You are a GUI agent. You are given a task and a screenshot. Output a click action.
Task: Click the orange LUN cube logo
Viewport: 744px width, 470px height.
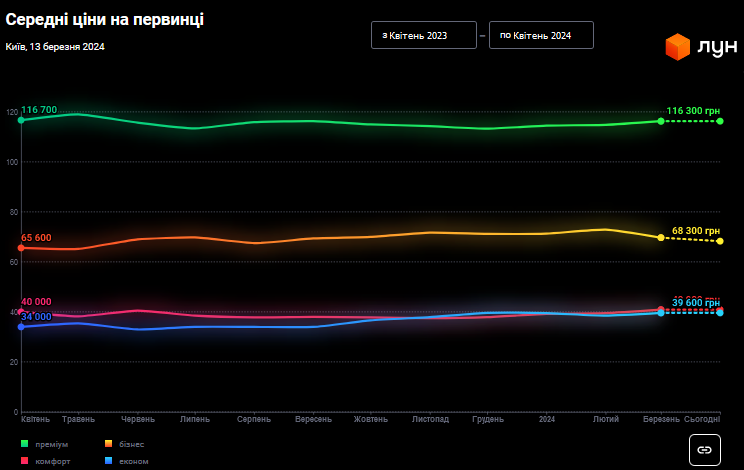coord(678,47)
